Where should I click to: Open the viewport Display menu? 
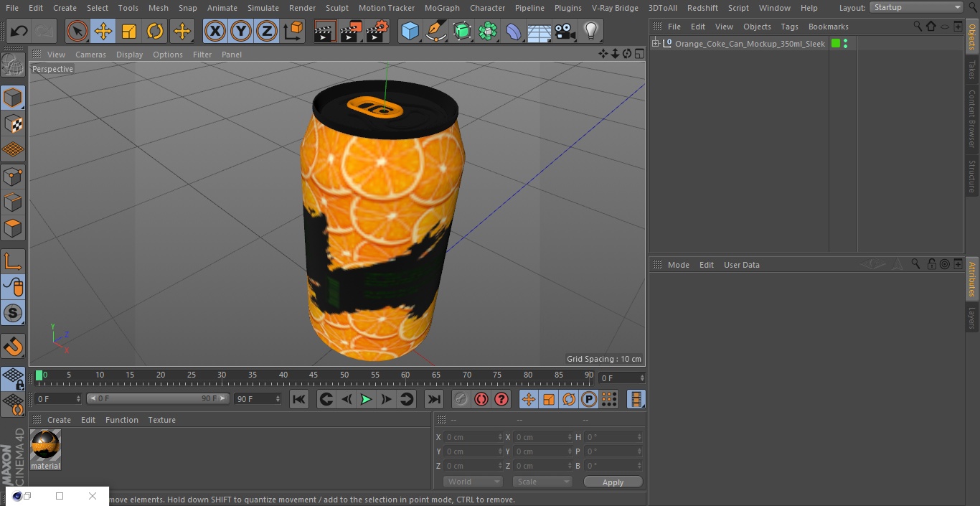pyautogui.click(x=129, y=55)
